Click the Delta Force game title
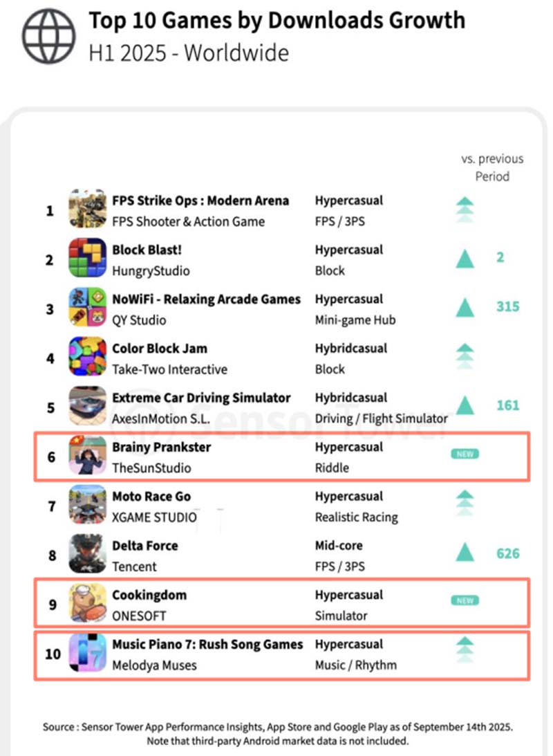 145,546
